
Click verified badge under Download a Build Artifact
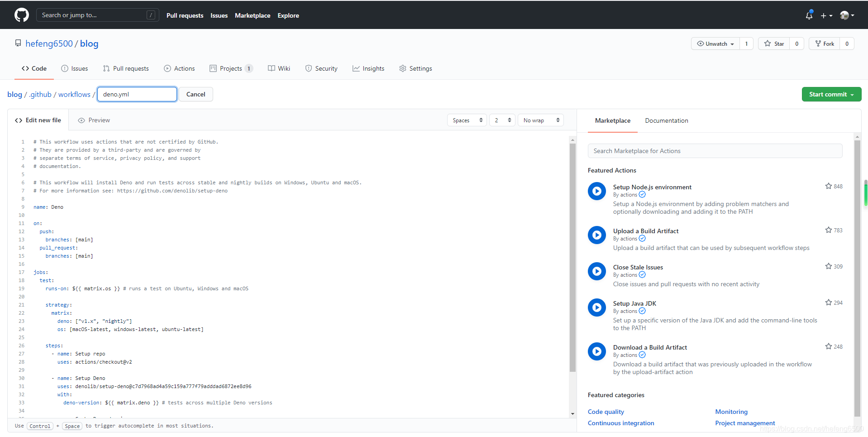(642, 355)
